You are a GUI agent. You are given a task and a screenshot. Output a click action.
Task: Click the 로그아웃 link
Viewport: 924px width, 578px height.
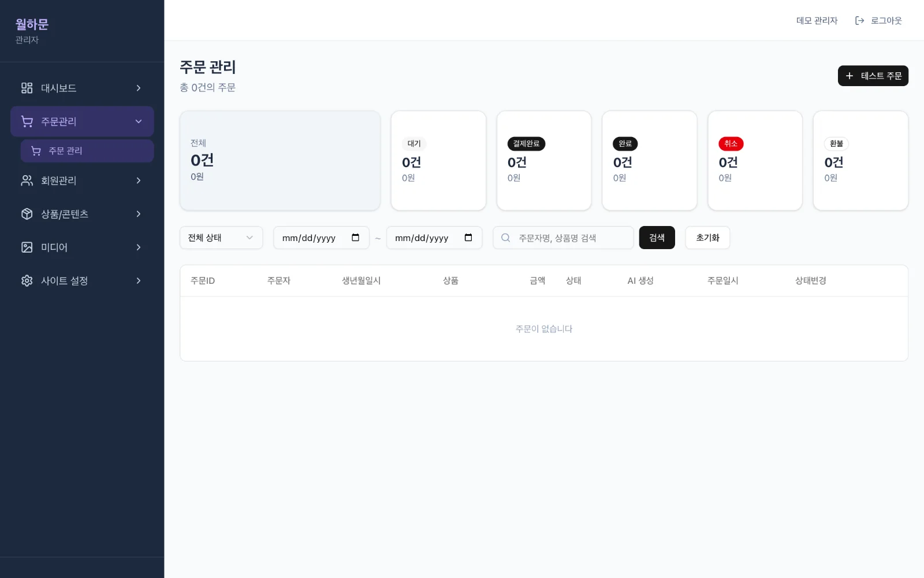878,21
